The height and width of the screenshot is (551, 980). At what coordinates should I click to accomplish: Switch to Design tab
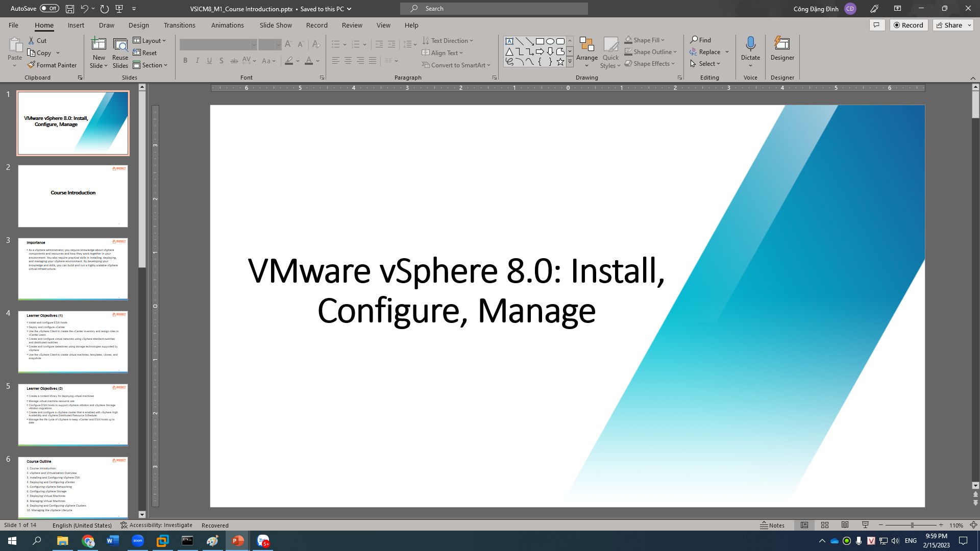[138, 25]
